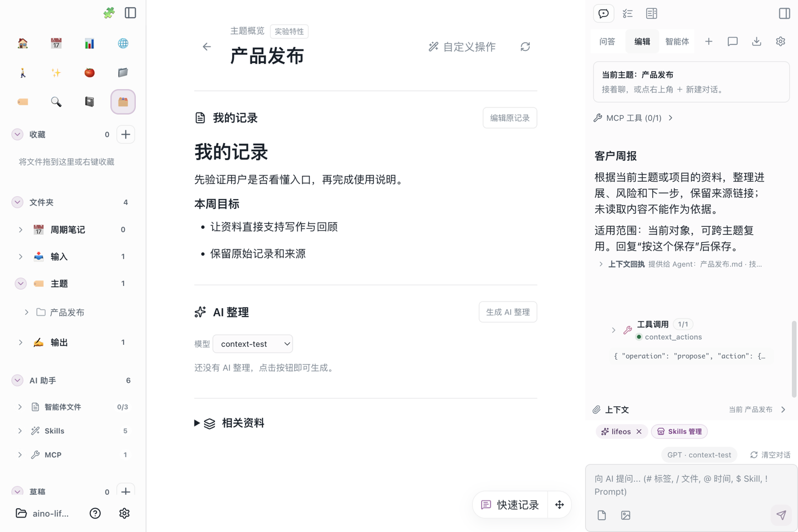
Task: Click the globe icon in the sidebar grid
Action: tap(123, 43)
